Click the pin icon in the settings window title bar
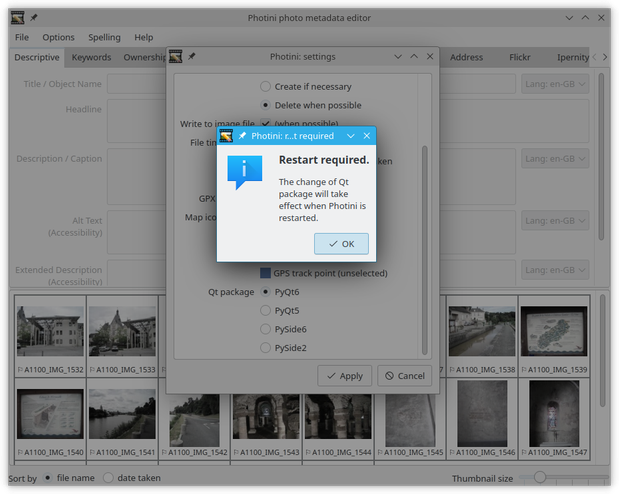The height and width of the screenshot is (494, 619). pos(191,56)
